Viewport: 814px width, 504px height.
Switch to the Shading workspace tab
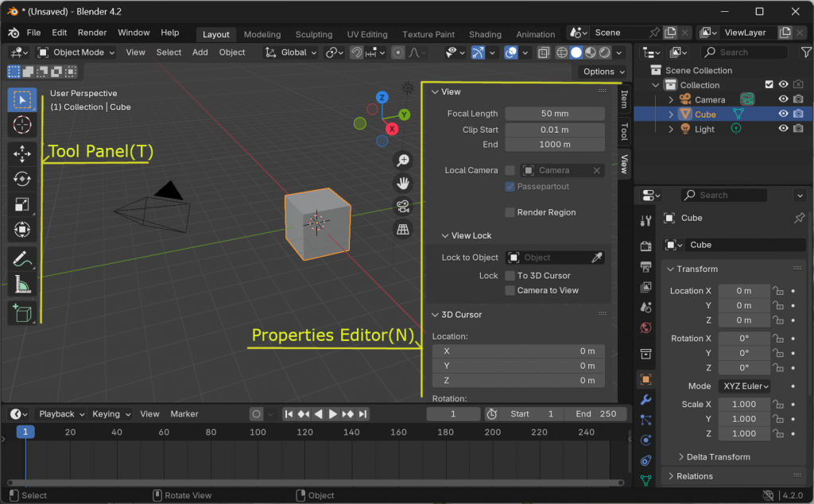[485, 34]
